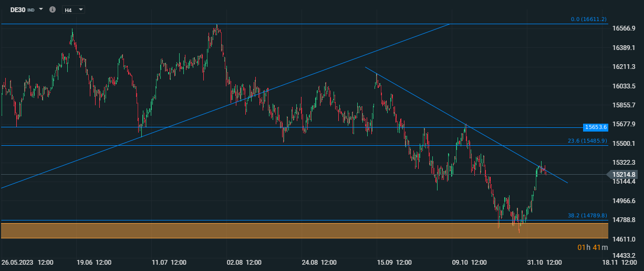Click the 31.10 12:00 date label

[x=546, y=262]
